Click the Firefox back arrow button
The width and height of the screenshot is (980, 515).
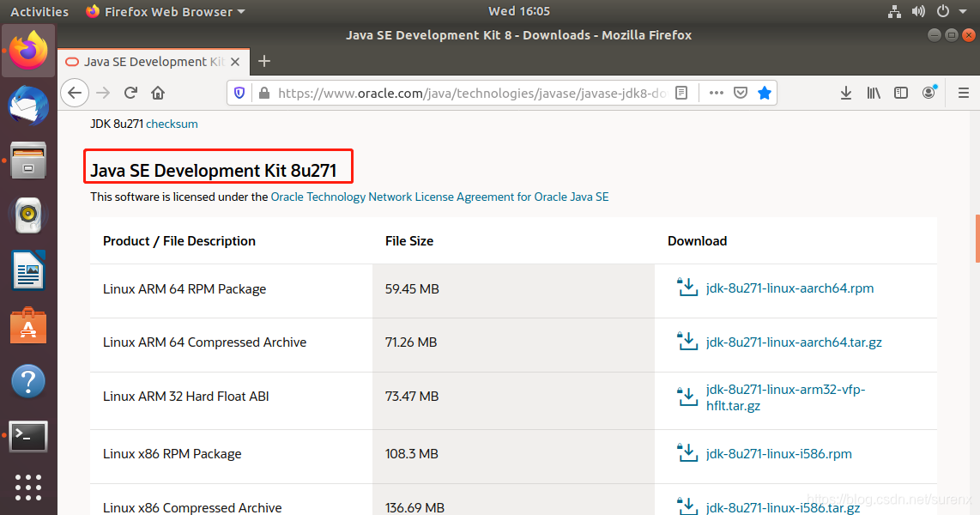point(75,93)
